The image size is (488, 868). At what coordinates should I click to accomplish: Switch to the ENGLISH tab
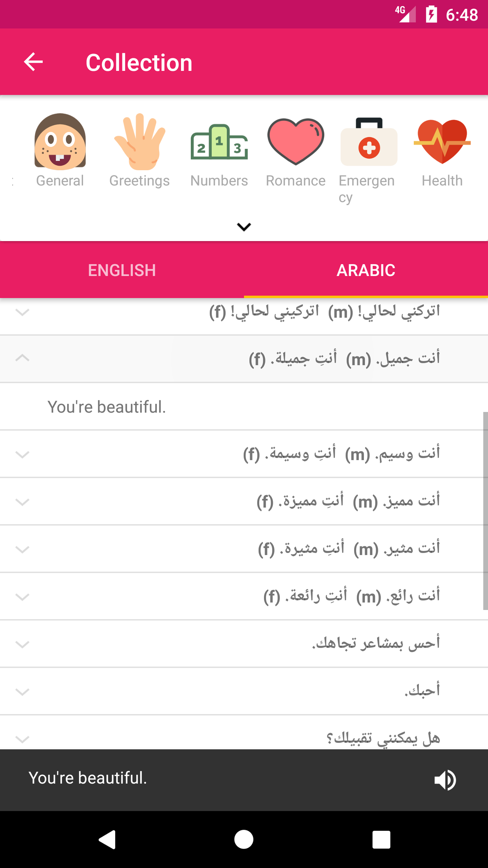pyautogui.click(x=122, y=270)
